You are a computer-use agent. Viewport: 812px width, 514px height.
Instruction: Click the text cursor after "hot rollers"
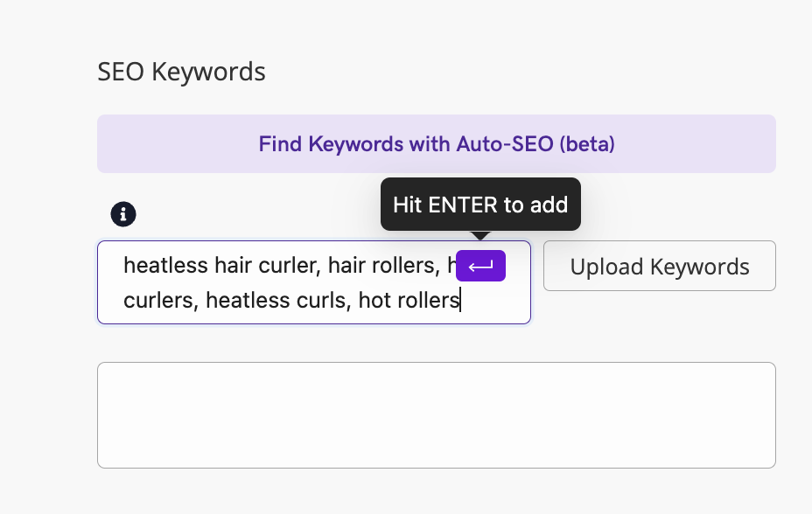pos(461,301)
